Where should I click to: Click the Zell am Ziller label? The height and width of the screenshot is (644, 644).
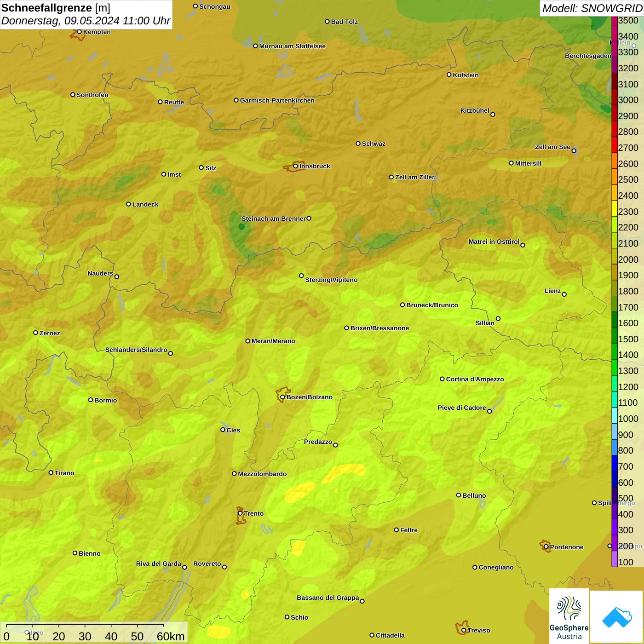coord(415,177)
